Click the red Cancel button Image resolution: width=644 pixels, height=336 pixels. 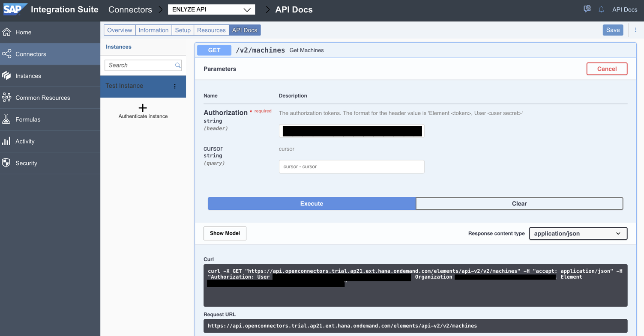coord(606,69)
